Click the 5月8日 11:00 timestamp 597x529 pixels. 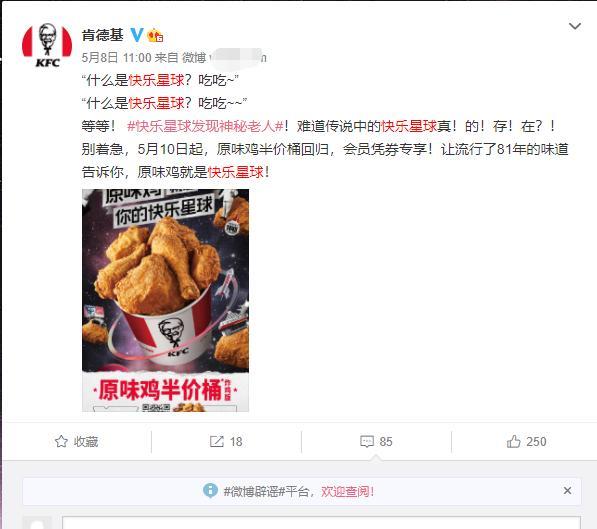pos(116,58)
